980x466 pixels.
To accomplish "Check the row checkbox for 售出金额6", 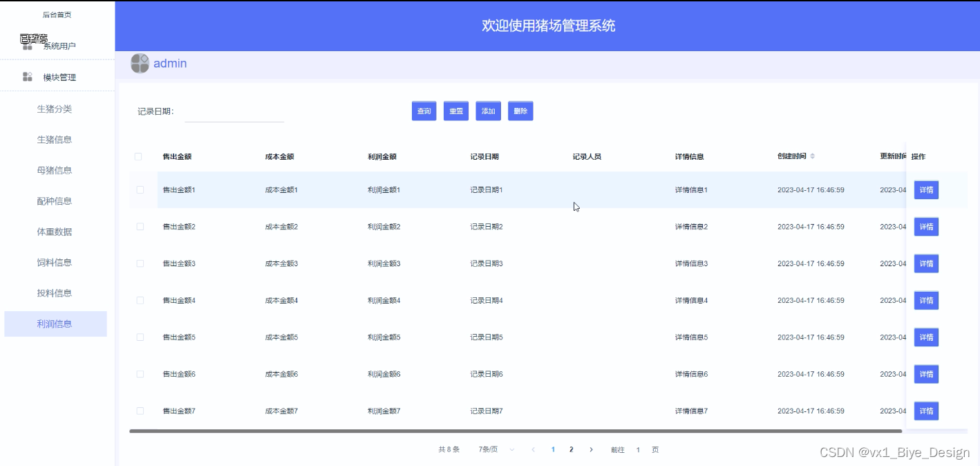I will click(x=140, y=374).
